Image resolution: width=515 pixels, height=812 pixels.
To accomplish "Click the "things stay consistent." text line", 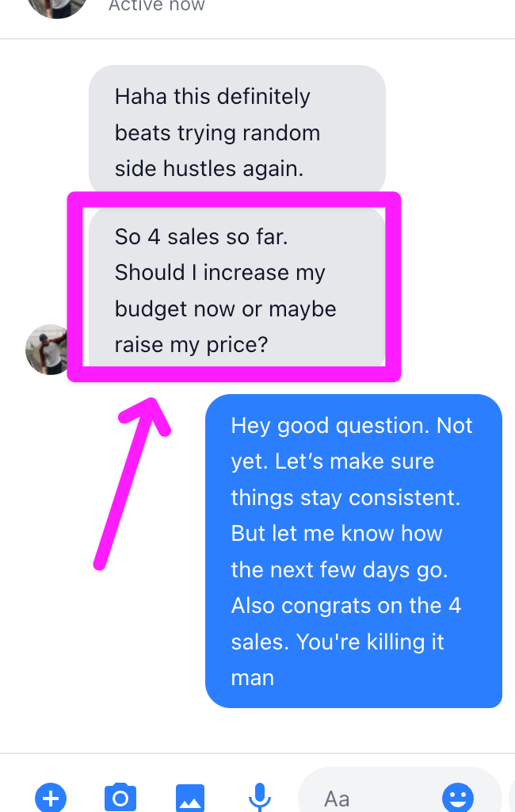I will tap(345, 497).
